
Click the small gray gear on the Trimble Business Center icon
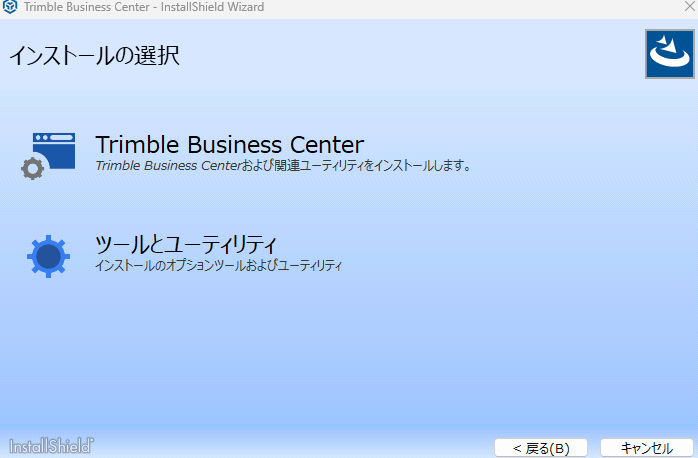33,169
